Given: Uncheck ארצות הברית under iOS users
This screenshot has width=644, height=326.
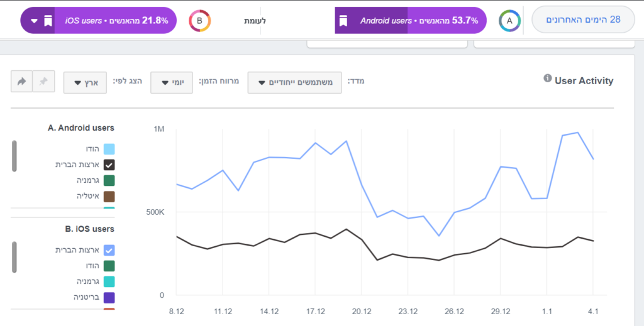Looking at the screenshot, I should (109, 250).
